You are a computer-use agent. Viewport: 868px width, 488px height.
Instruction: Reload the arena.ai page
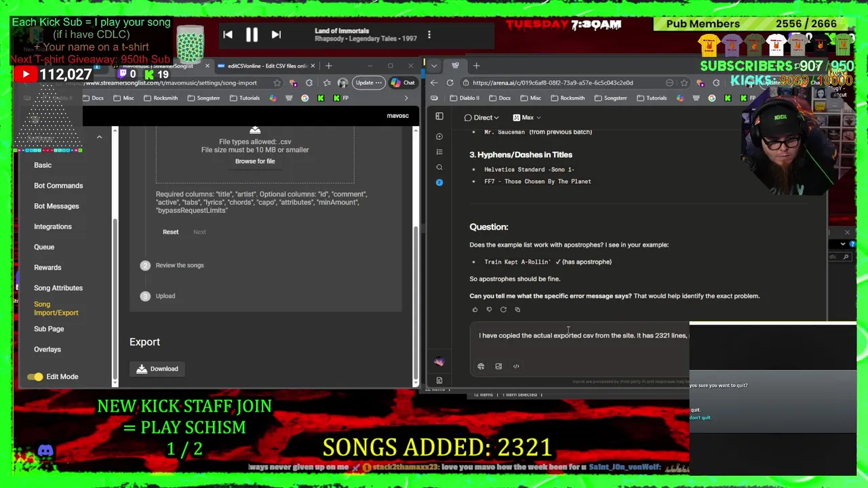[450, 83]
